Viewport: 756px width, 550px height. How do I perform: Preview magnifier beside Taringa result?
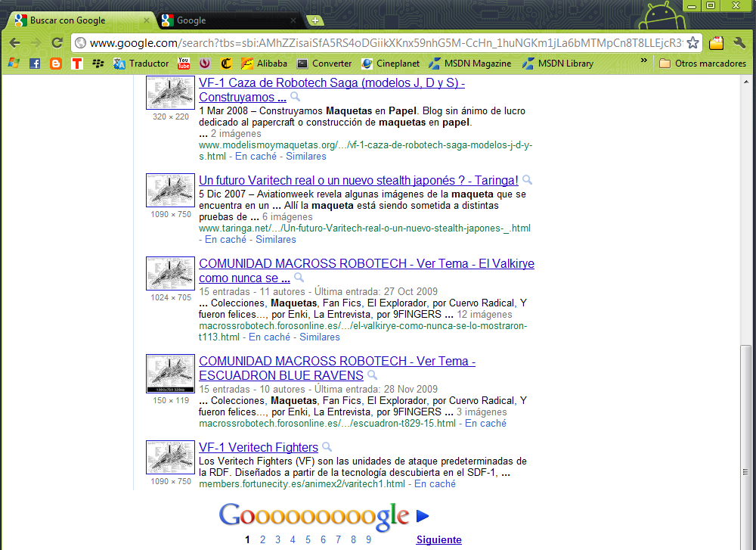[x=527, y=180]
